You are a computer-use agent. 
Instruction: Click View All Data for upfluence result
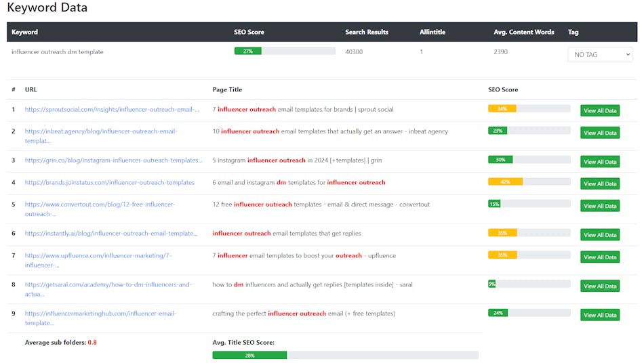(599, 257)
